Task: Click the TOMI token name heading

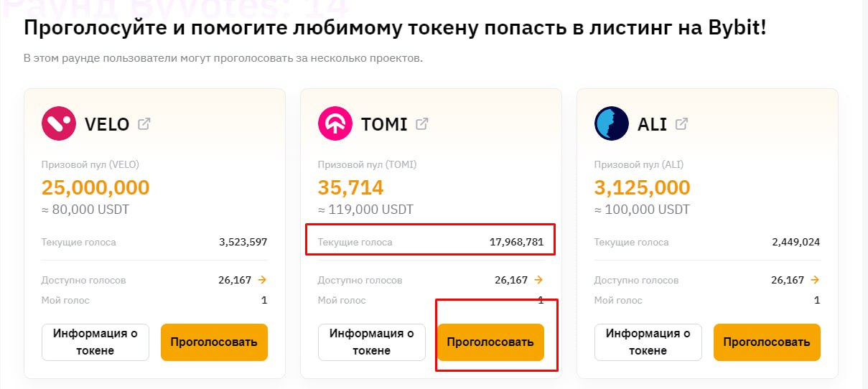Action: [383, 124]
